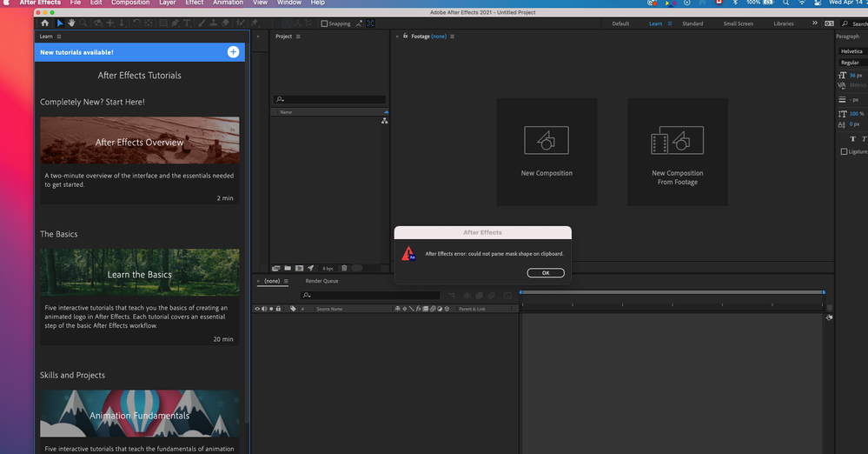Click the bold T text style icon

coord(852,138)
